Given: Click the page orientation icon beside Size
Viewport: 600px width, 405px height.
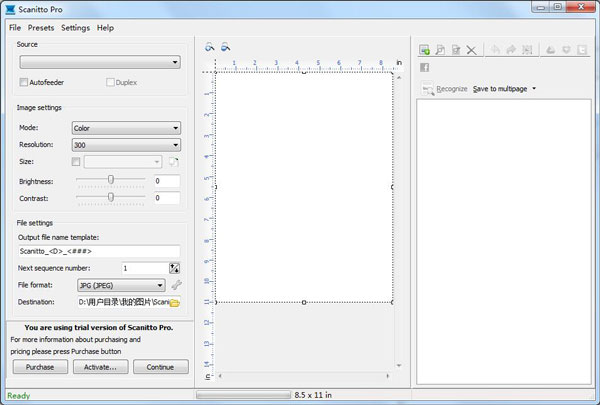Looking at the screenshot, I should coord(173,162).
